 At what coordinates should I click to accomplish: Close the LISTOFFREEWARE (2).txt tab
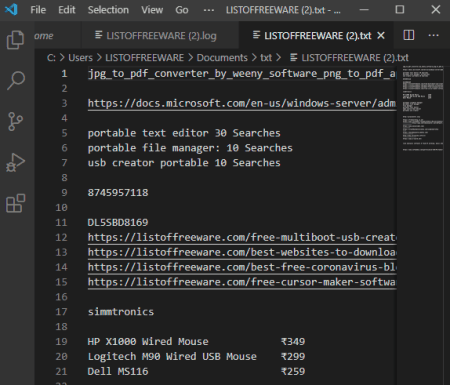(x=381, y=35)
